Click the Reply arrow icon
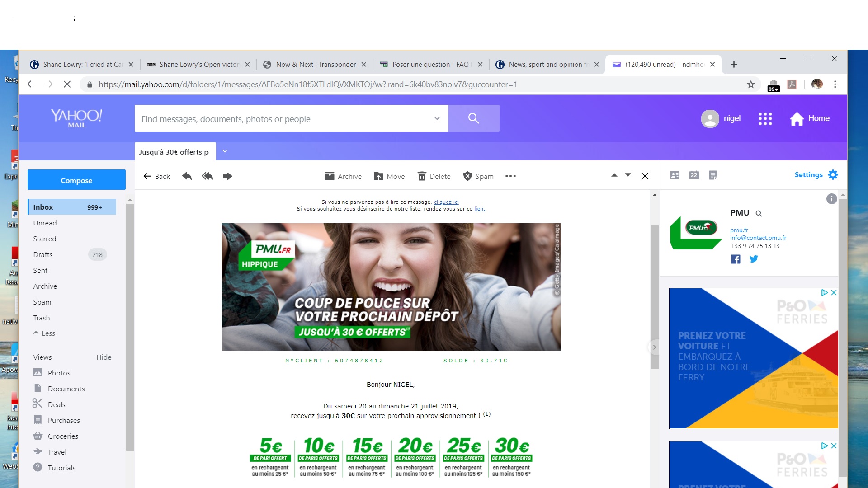 [187, 176]
